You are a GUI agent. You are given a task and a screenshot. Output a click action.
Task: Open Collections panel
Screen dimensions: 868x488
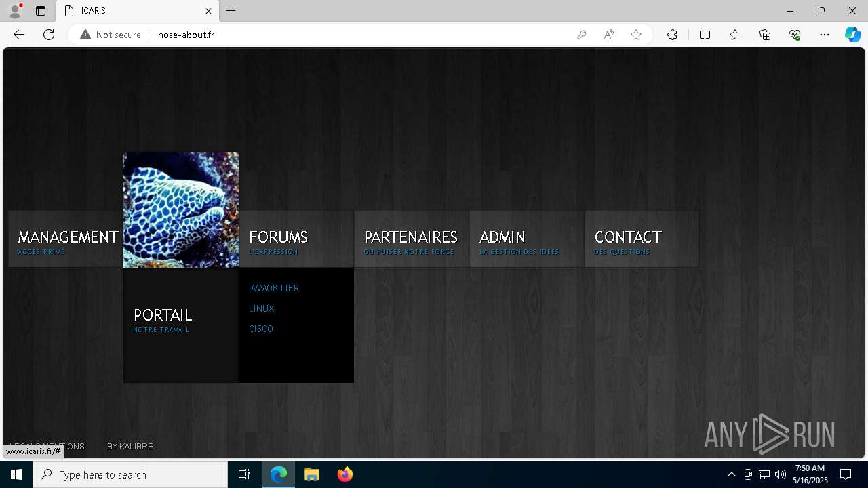(x=765, y=35)
